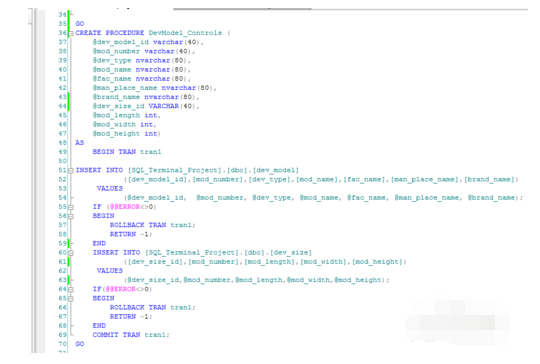Click COMMIT TRAN tran1 on line 69

129,335
